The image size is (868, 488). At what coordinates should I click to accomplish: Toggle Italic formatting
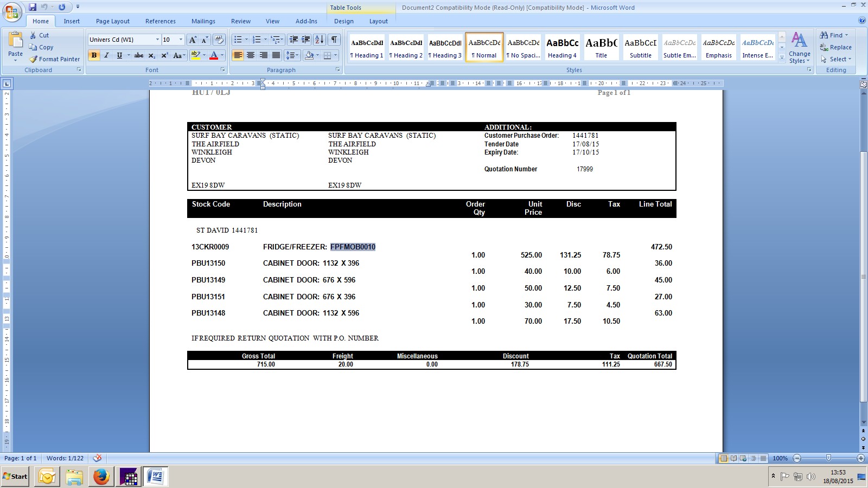pyautogui.click(x=106, y=55)
